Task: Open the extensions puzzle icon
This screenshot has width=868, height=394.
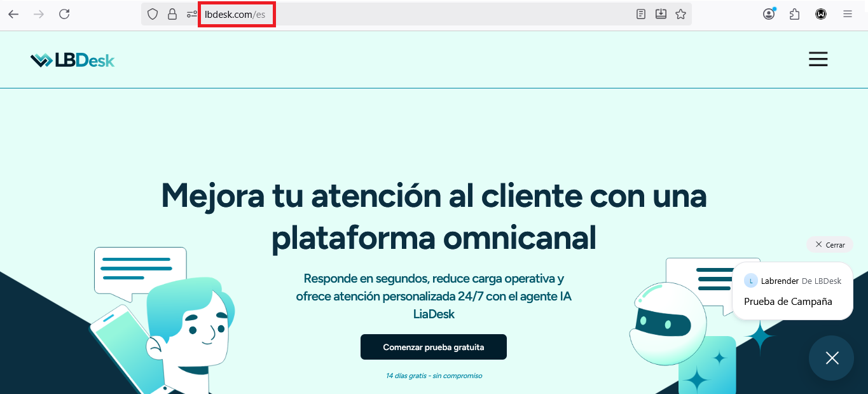Action: coord(794,14)
